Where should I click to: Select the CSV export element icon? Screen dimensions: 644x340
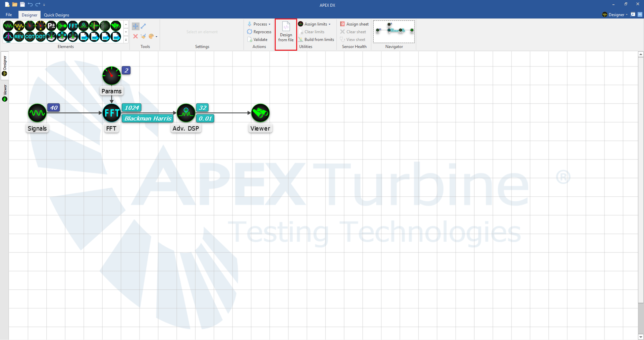(105, 37)
